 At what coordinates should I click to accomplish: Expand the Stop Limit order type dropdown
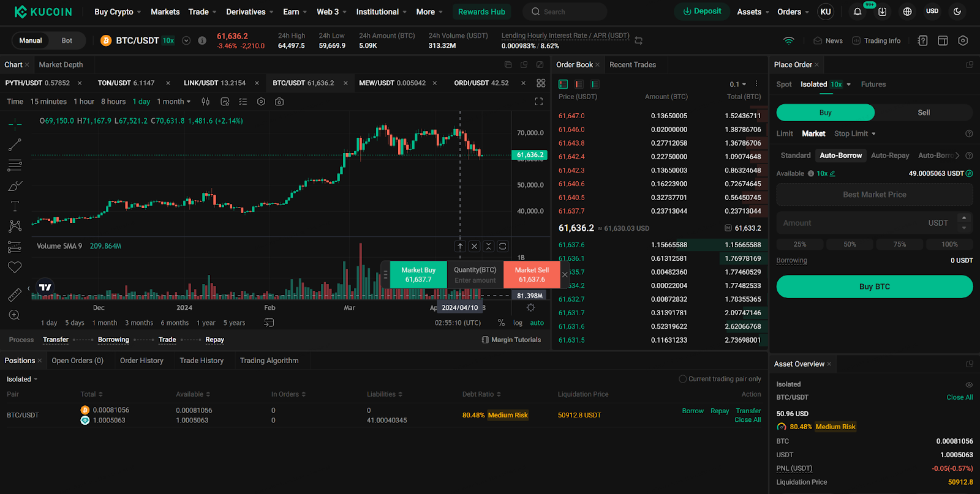click(x=855, y=133)
